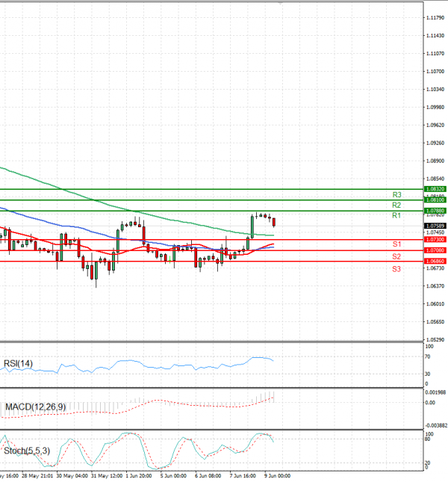The width and height of the screenshot is (448, 482).
Task: Click the 1 Jun 20:00 time label
Action: [x=138, y=476]
